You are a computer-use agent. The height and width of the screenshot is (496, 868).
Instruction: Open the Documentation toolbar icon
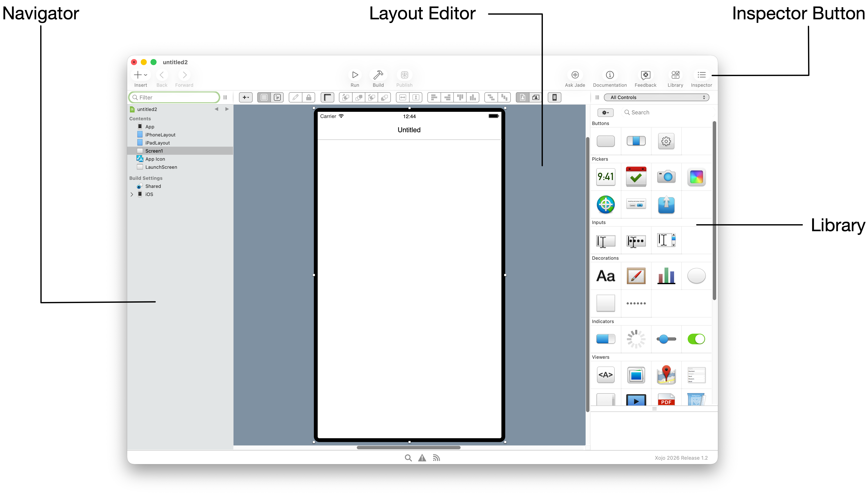(x=610, y=75)
